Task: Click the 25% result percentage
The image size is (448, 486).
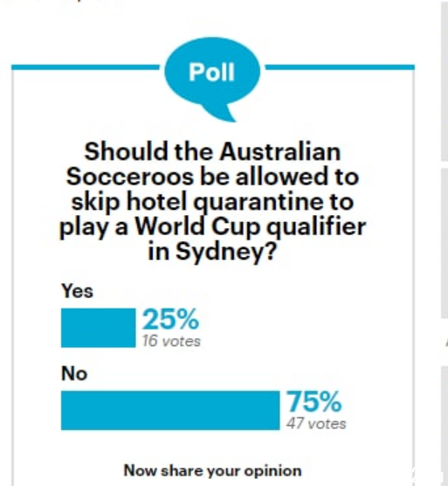Action: pos(170,319)
